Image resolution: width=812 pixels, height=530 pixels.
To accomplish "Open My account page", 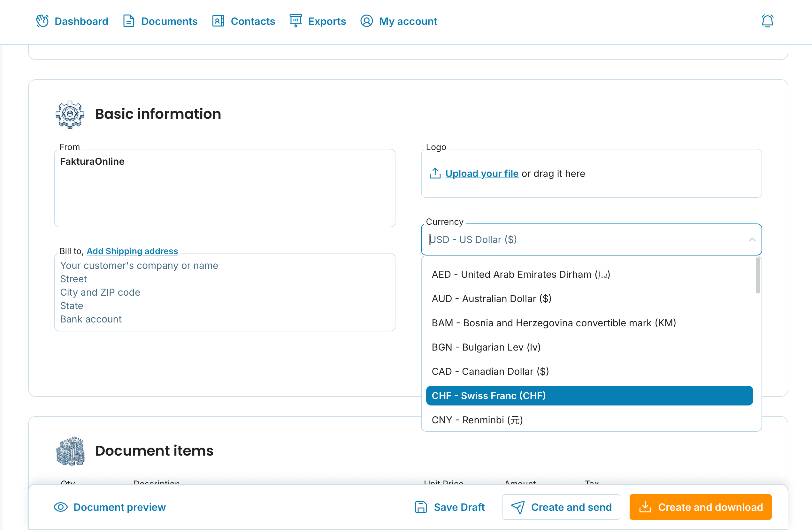I will [x=399, y=21].
